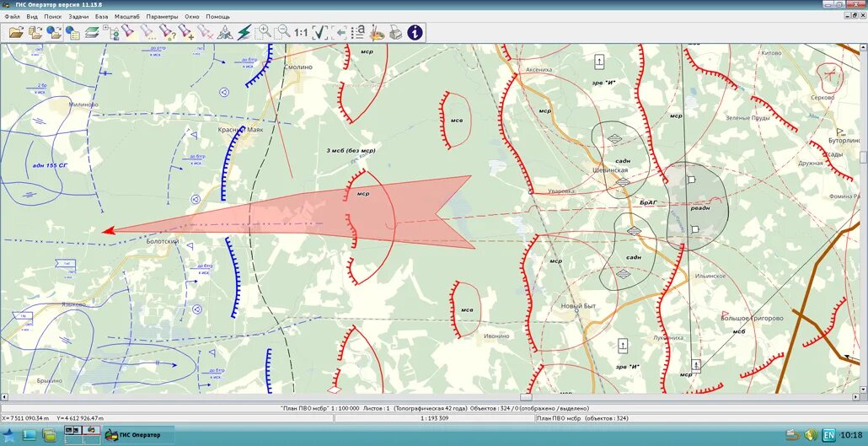The image size is (868, 446).
Task: Click the second folder documents toolbar icon
Action: click(35, 33)
